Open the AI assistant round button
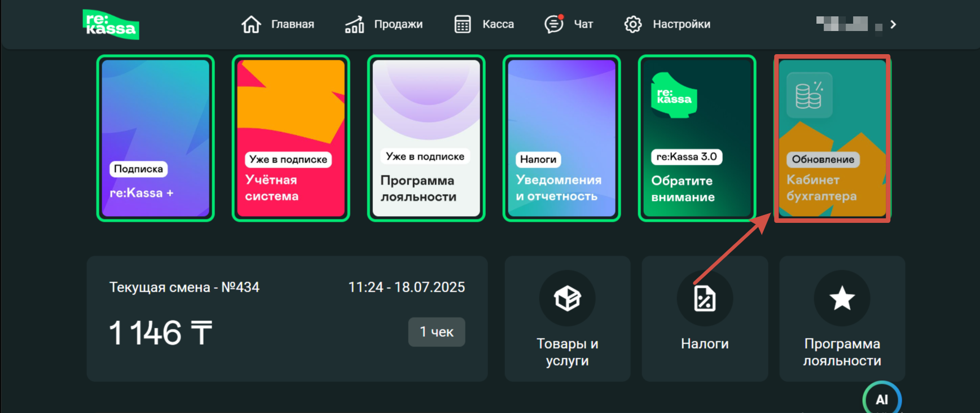Viewport: 980px width, 413px height. 882,398
